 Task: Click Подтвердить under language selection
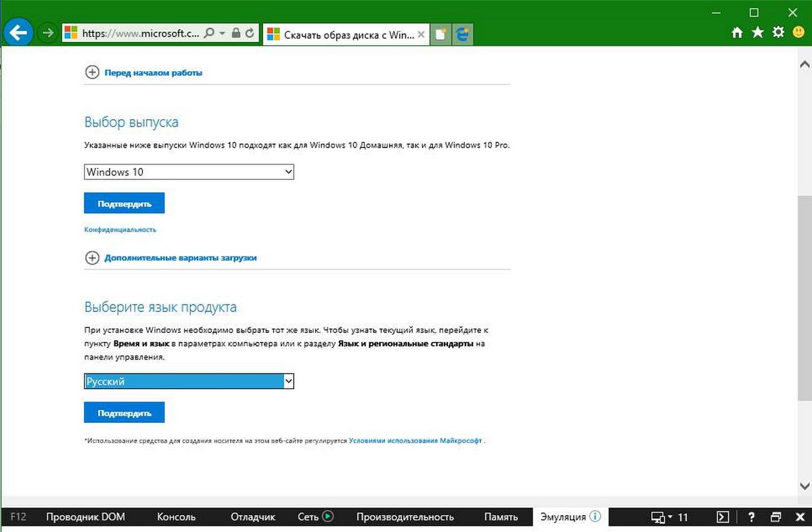125,412
